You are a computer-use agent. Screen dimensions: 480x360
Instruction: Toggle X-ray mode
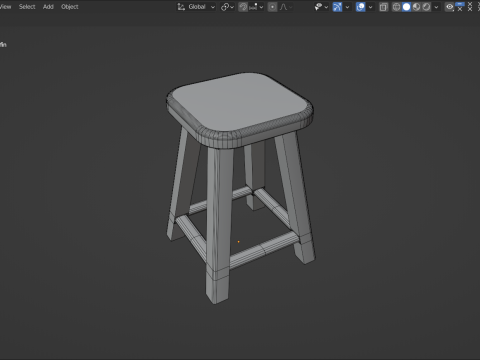[384, 7]
